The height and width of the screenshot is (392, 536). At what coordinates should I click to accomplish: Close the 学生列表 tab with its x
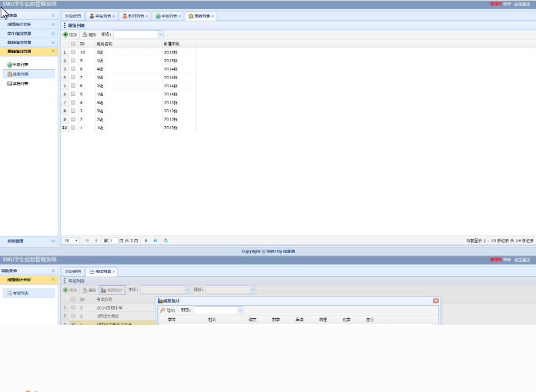tap(114, 16)
